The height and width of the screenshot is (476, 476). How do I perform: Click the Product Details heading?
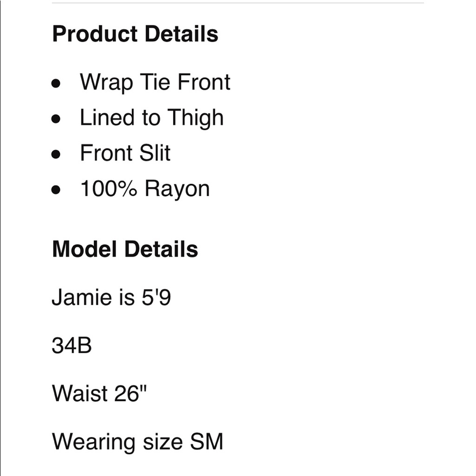135,34
